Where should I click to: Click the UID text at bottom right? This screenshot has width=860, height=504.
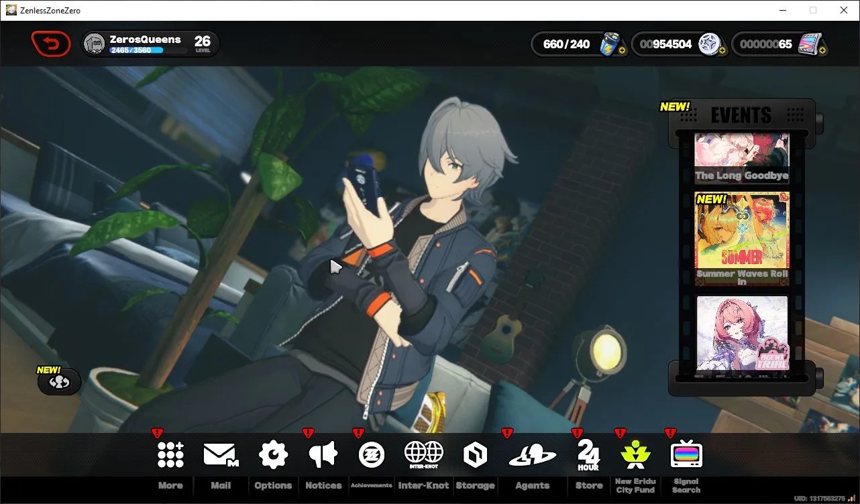tap(818, 498)
